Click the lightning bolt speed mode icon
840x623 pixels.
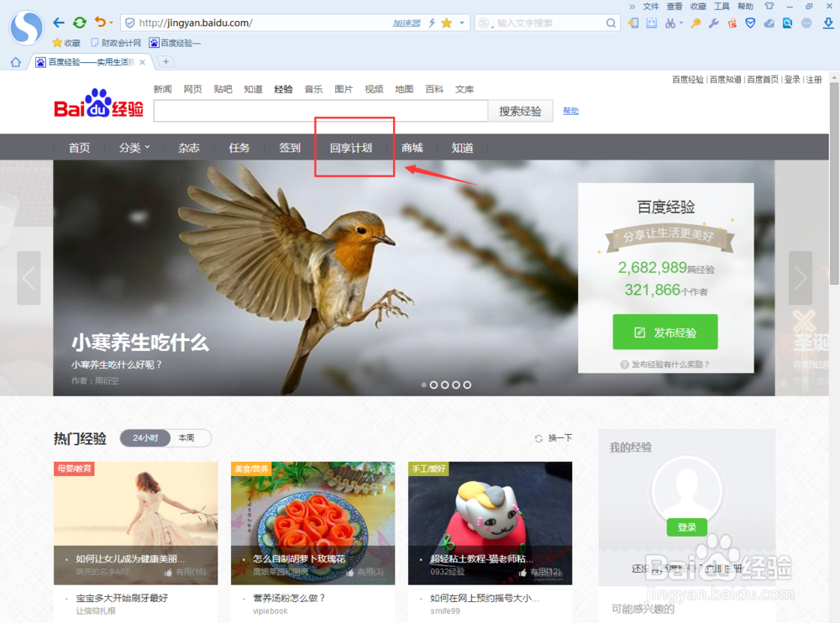(431, 23)
